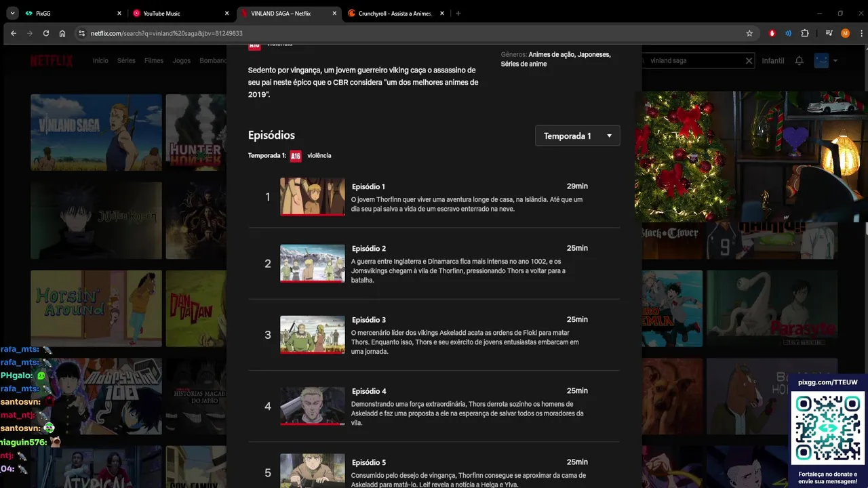Reload the Netflix page
Screen dimensions: 868x488
[x=46, y=33]
